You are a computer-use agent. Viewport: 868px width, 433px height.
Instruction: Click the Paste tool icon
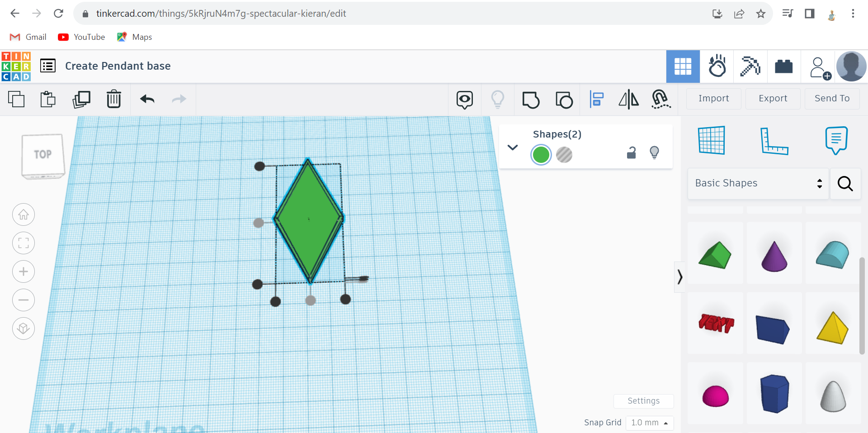click(x=48, y=99)
